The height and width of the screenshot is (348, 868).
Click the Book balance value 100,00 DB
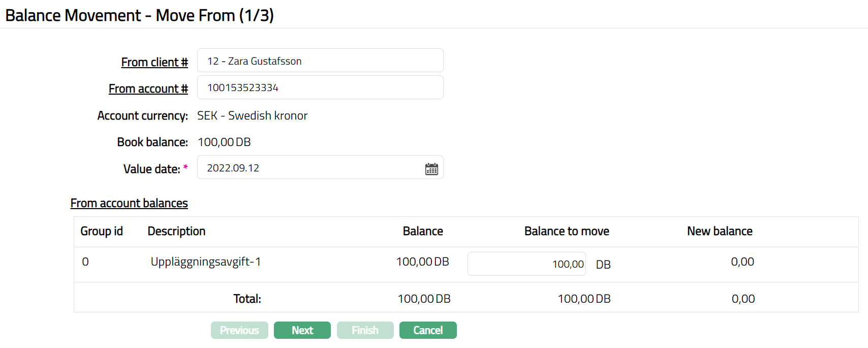tap(224, 142)
